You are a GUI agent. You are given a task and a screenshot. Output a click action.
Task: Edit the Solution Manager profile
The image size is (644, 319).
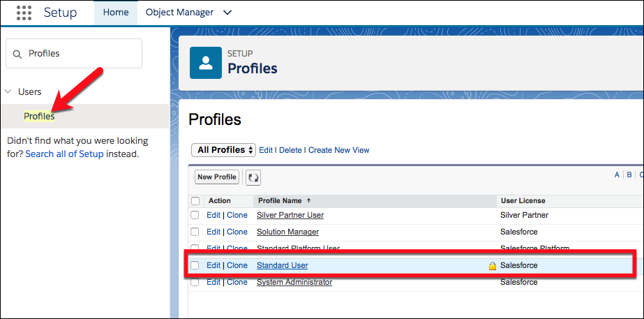tap(214, 232)
